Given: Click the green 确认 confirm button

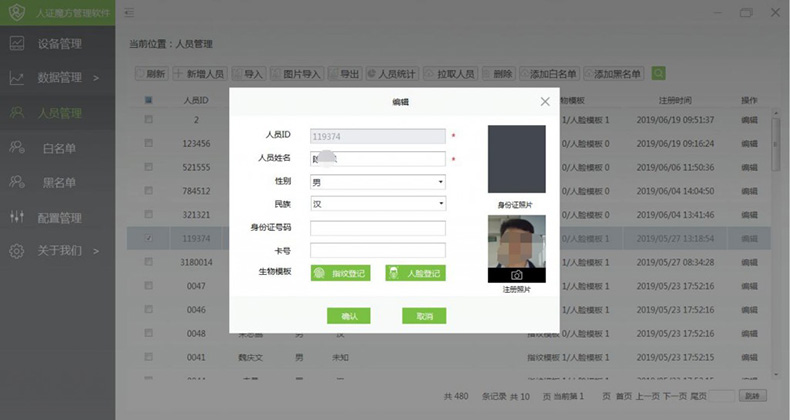Looking at the screenshot, I should [349, 316].
